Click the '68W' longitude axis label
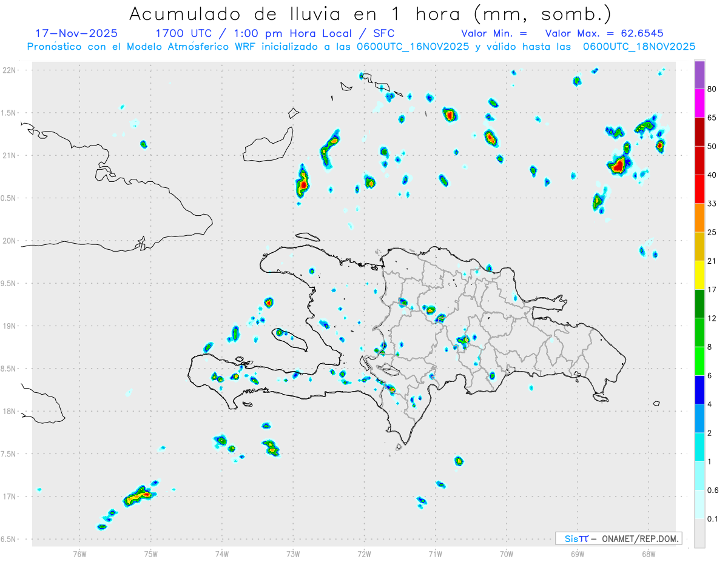 coord(649,554)
